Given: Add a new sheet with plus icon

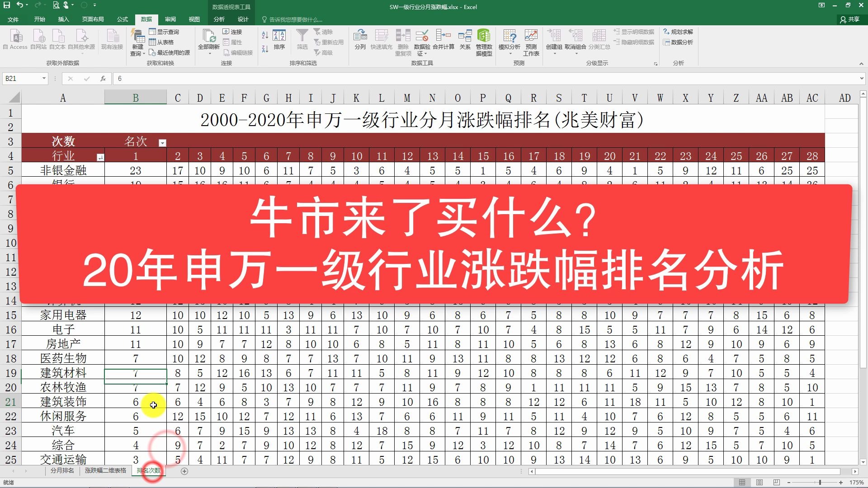Looking at the screenshot, I should (184, 471).
